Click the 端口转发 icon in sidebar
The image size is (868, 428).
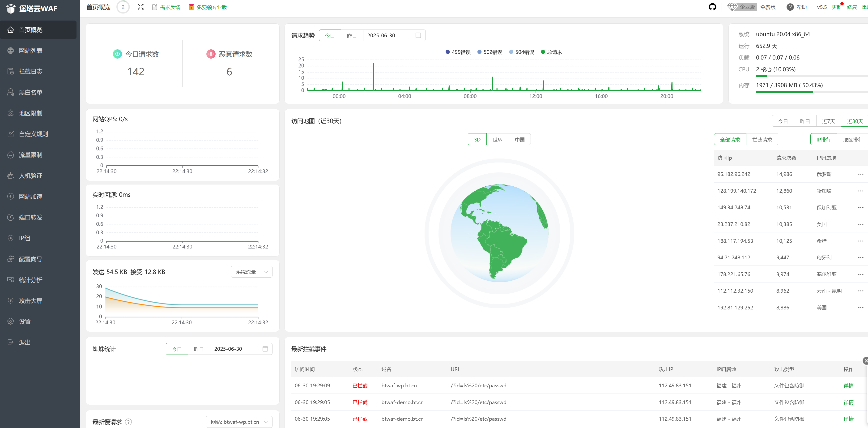pyautogui.click(x=11, y=217)
